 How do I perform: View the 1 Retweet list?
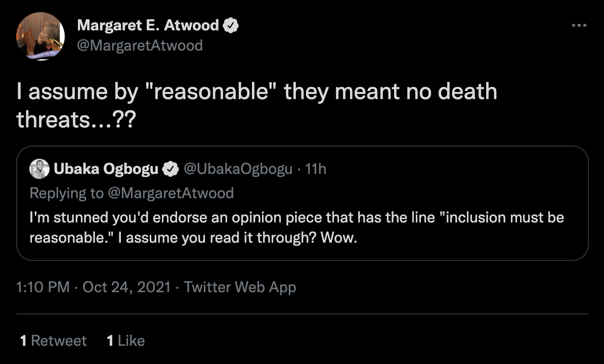click(x=53, y=341)
